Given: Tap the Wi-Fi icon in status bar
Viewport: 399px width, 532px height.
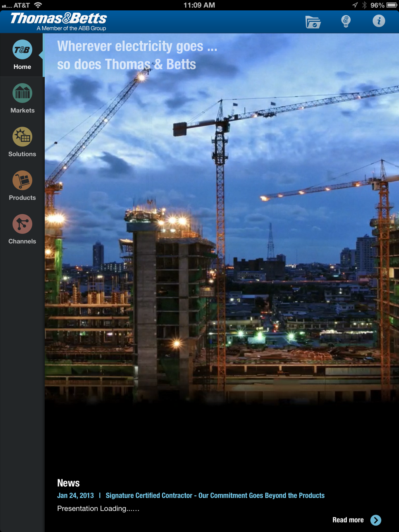Looking at the screenshot, I should [38, 5].
